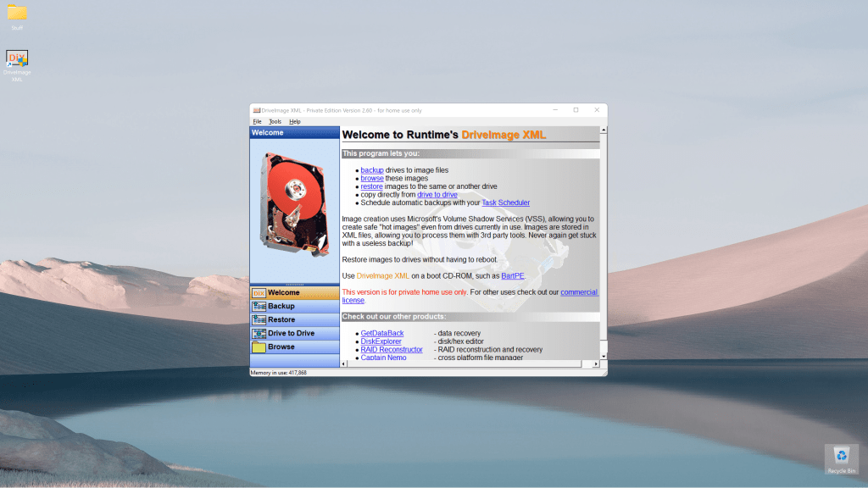Select Restore in the sidebar
This screenshot has width=868, height=488.
click(x=294, y=319)
